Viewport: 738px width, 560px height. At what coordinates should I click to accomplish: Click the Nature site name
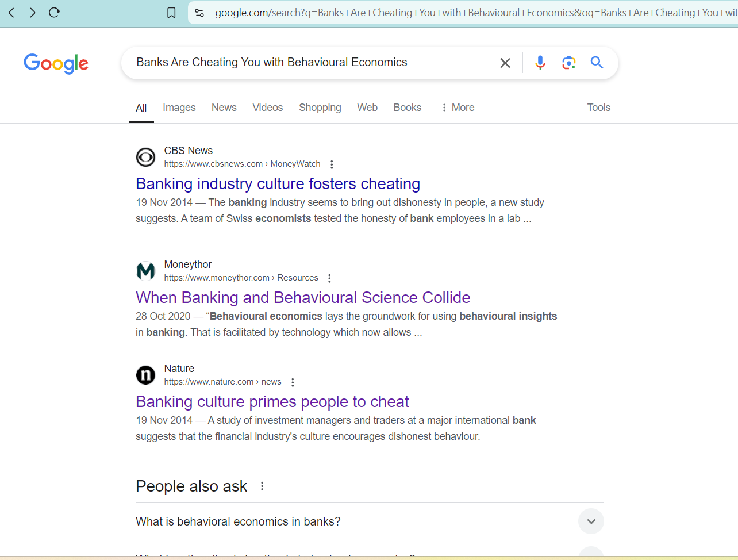(179, 369)
